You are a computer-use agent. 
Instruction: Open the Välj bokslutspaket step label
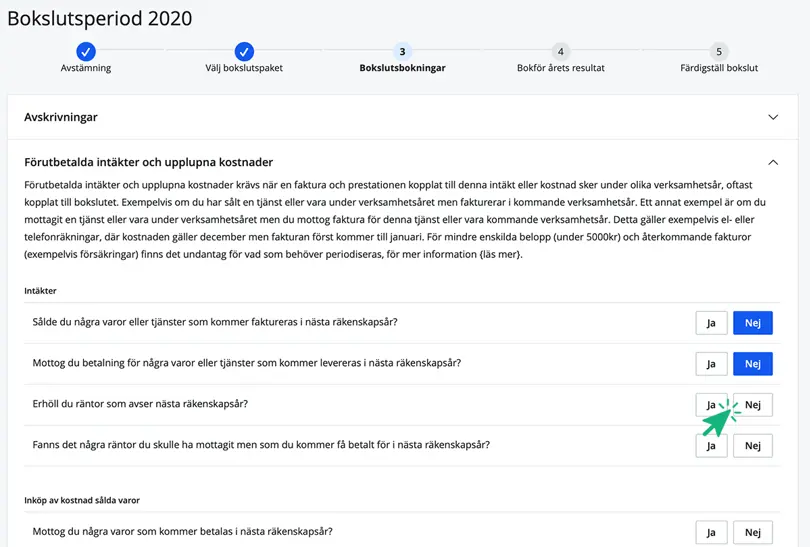click(x=244, y=68)
